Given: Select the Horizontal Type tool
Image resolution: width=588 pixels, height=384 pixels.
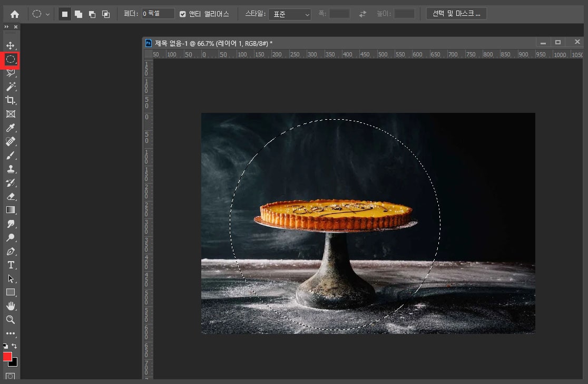Looking at the screenshot, I should click(10, 265).
